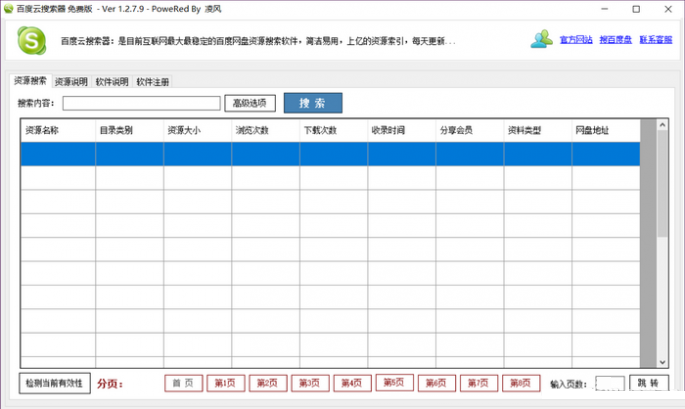This screenshot has height=409, width=685.
Task: Click the 跳转 jump button
Action: tap(648, 383)
